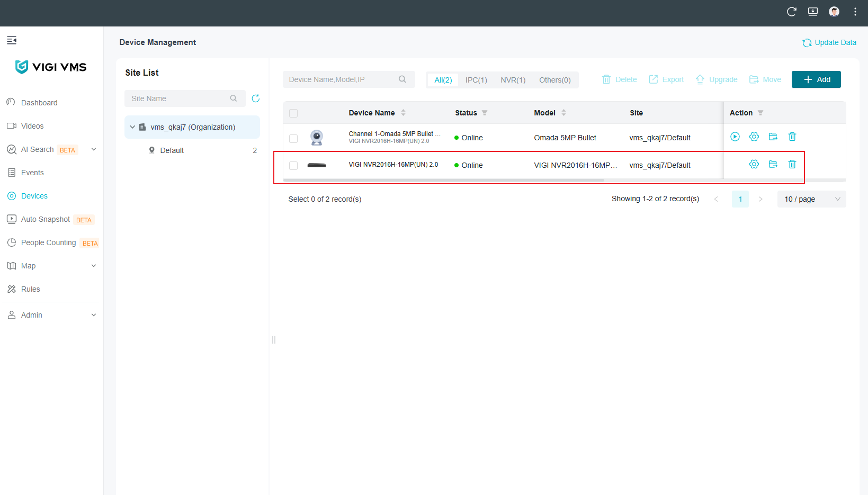Click the Add device button
868x495 pixels.
tap(816, 79)
